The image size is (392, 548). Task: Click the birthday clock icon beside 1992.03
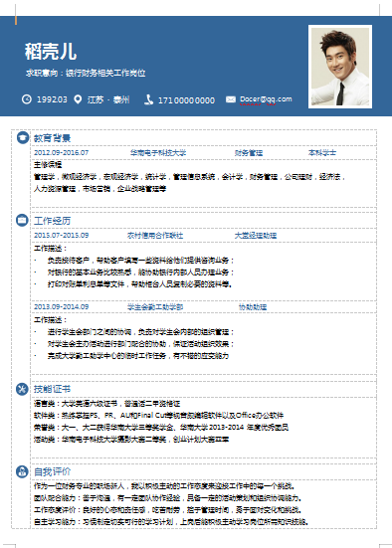click(27, 99)
